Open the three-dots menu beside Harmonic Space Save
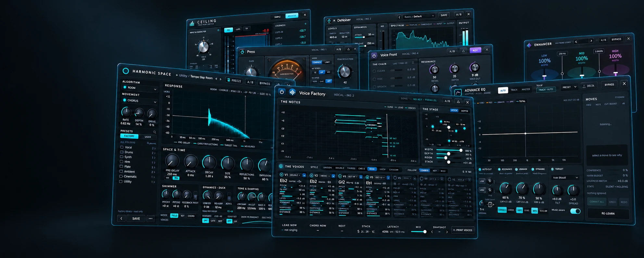 tap(150, 219)
